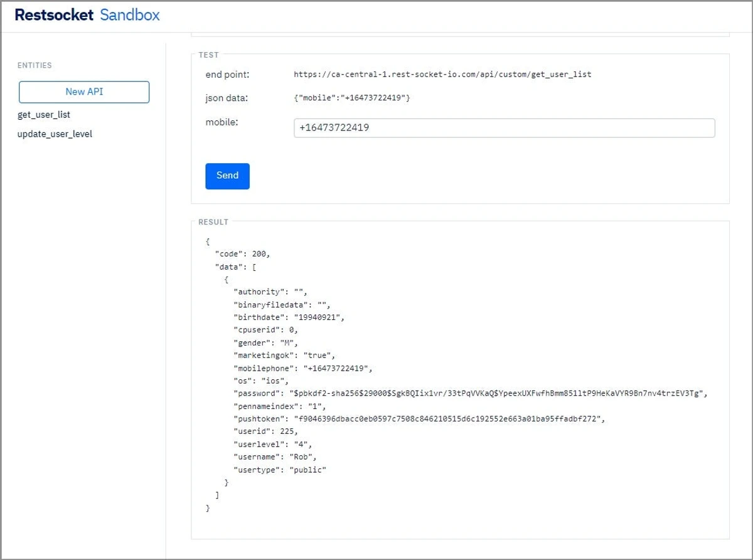The image size is (753, 560).
Task: Click the "userid": 225 line
Action: tap(265, 431)
